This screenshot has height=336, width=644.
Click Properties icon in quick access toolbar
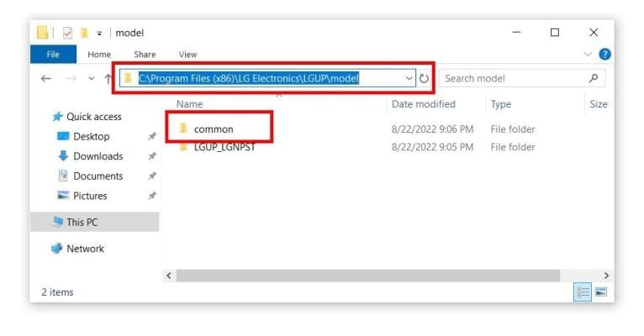[68, 33]
